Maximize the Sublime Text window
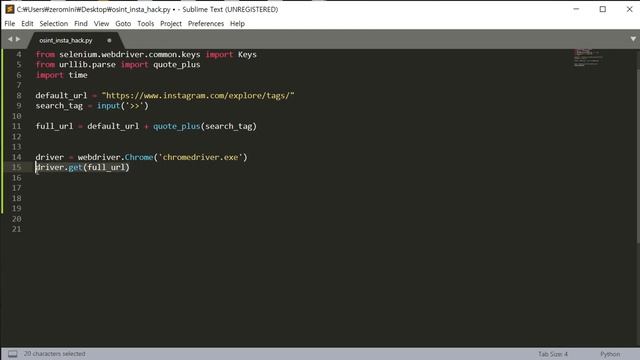The image size is (640, 360). [602, 9]
